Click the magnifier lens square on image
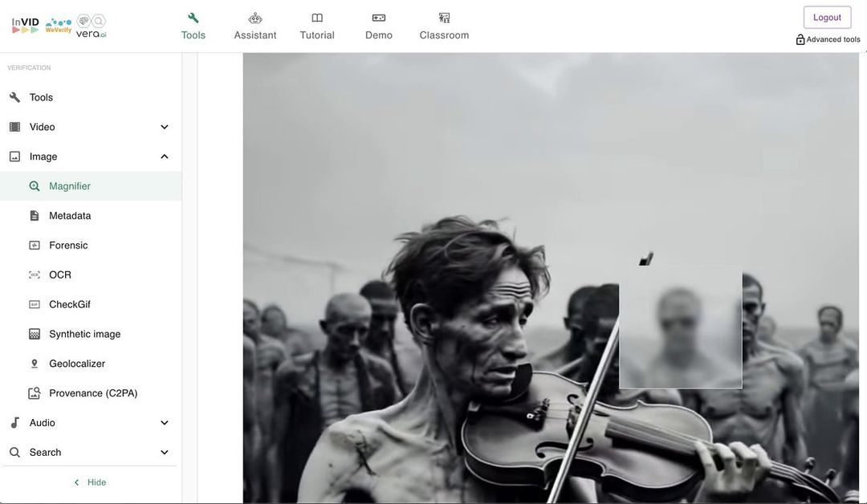 (x=681, y=327)
